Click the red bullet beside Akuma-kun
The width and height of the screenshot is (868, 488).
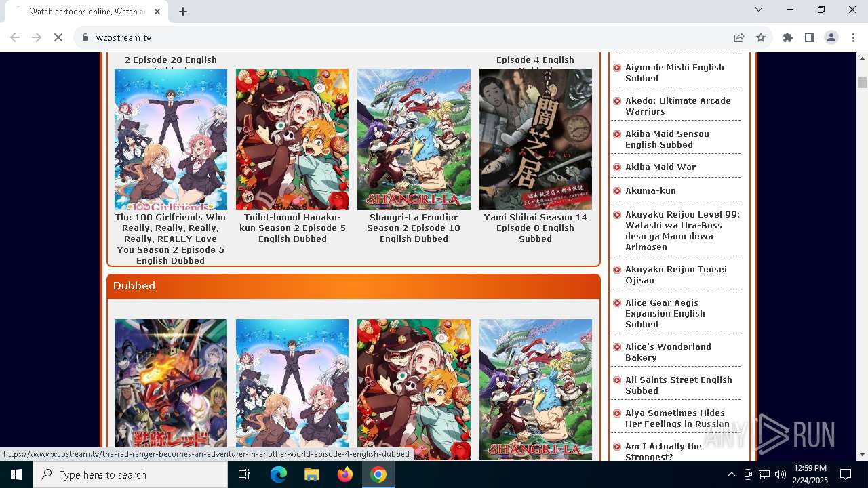(x=617, y=191)
